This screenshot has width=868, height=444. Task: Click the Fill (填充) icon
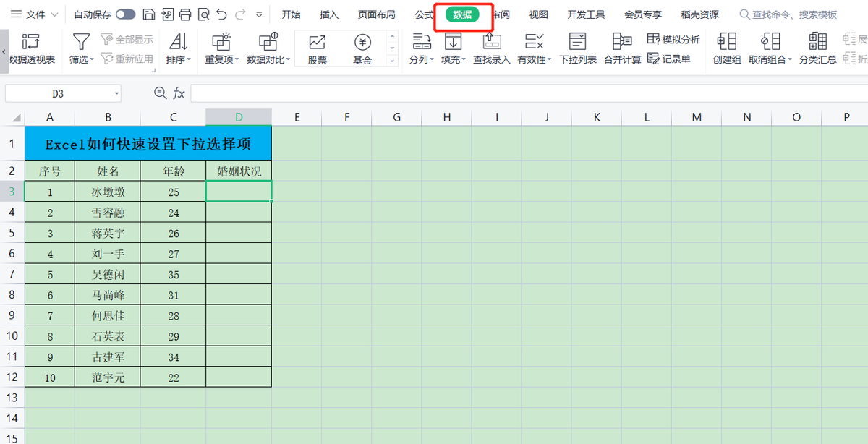tap(453, 42)
